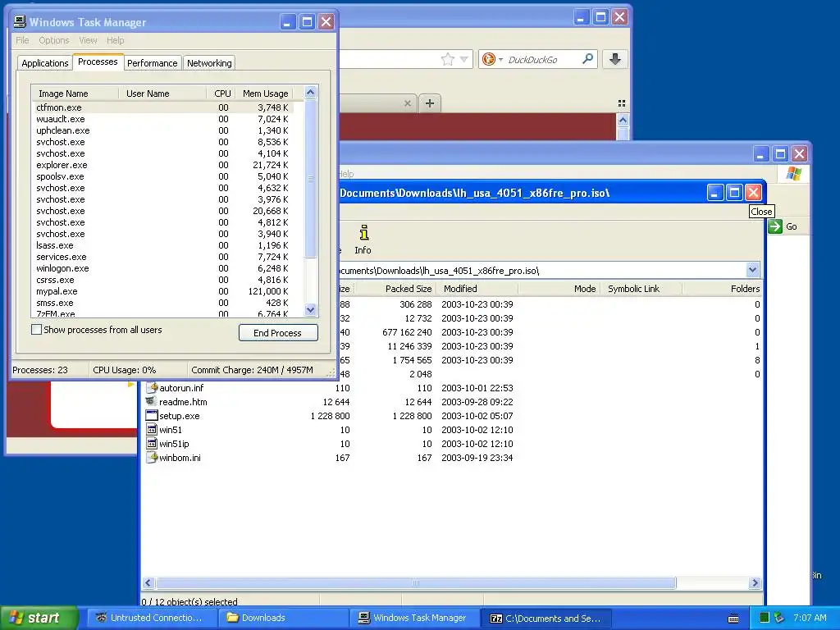Switch to the Performance tab

point(152,63)
